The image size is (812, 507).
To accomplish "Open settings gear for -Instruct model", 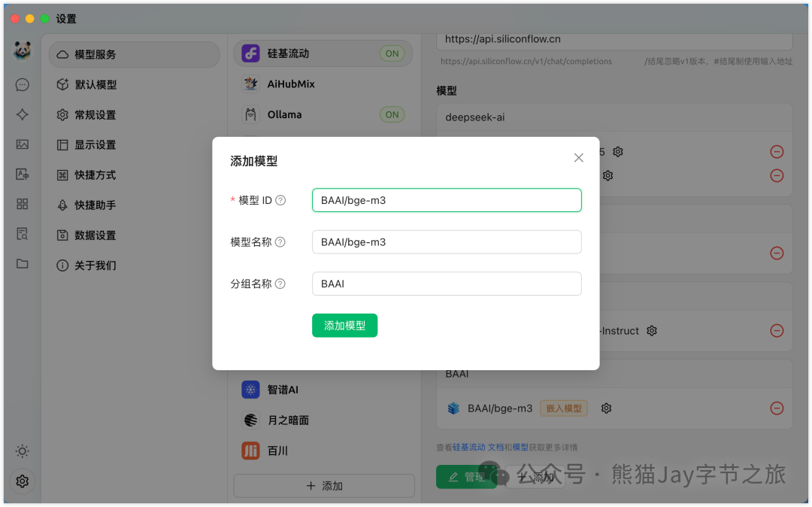I will [x=652, y=331].
